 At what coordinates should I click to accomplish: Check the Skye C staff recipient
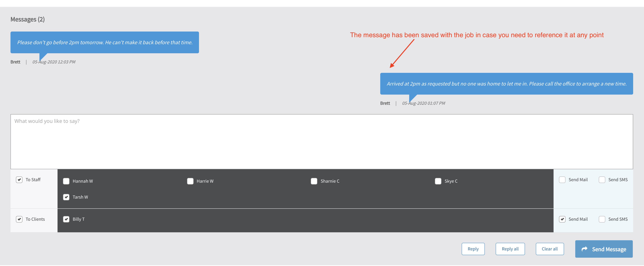438,181
